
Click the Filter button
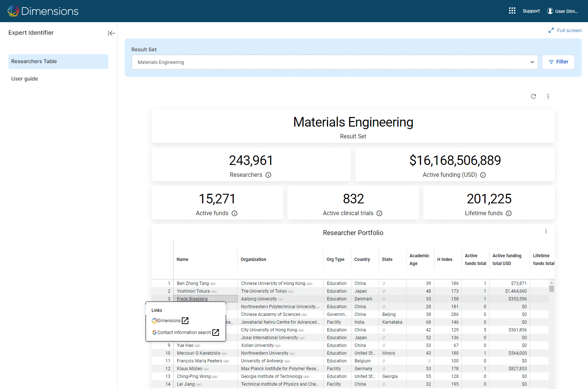tap(558, 62)
